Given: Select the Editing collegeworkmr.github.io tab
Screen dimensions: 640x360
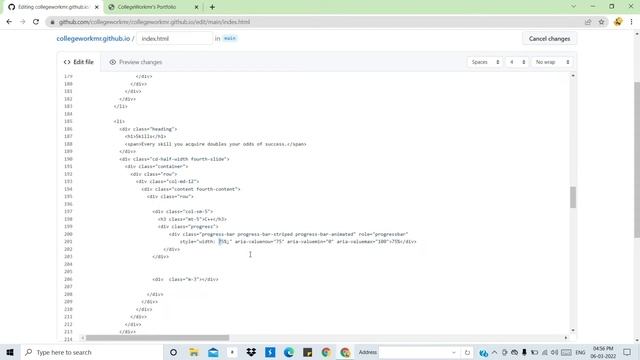Looking at the screenshot, I should pyautogui.click(x=53, y=7).
